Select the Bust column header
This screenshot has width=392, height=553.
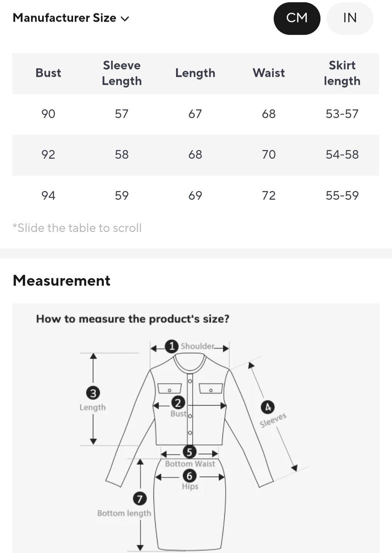click(48, 73)
